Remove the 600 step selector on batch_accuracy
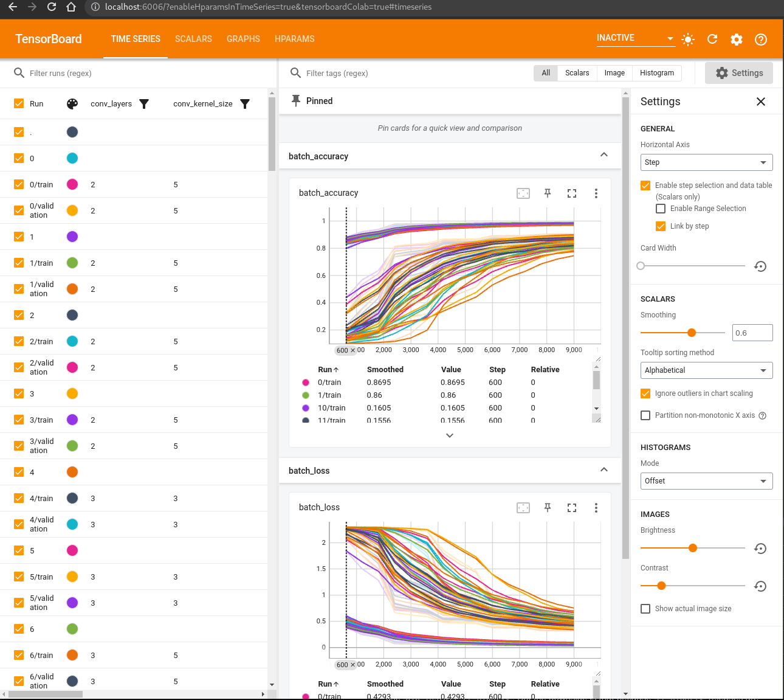Image resolution: width=784 pixels, height=700 pixels. coord(352,350)
